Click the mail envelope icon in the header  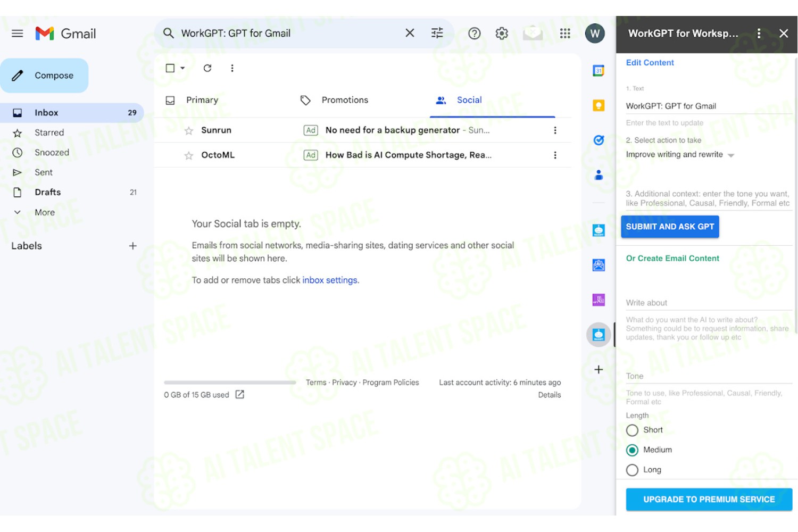pos(533,34)
